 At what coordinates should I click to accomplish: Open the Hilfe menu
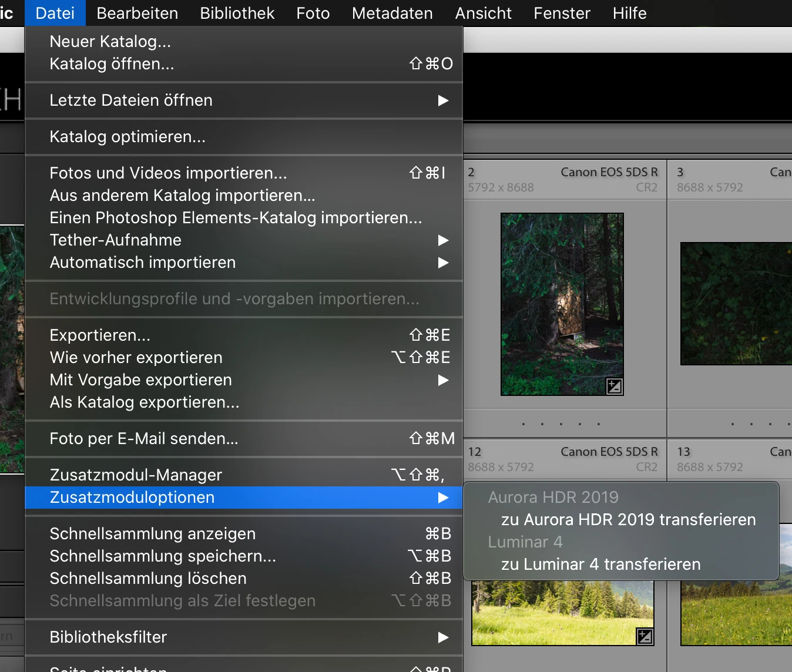pyautogui.click(x=629, y=13)
